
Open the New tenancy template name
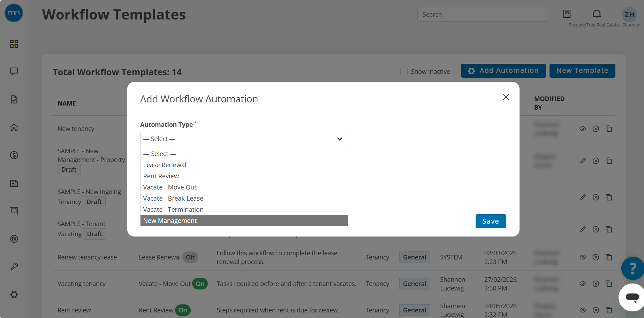click(76, 129)
